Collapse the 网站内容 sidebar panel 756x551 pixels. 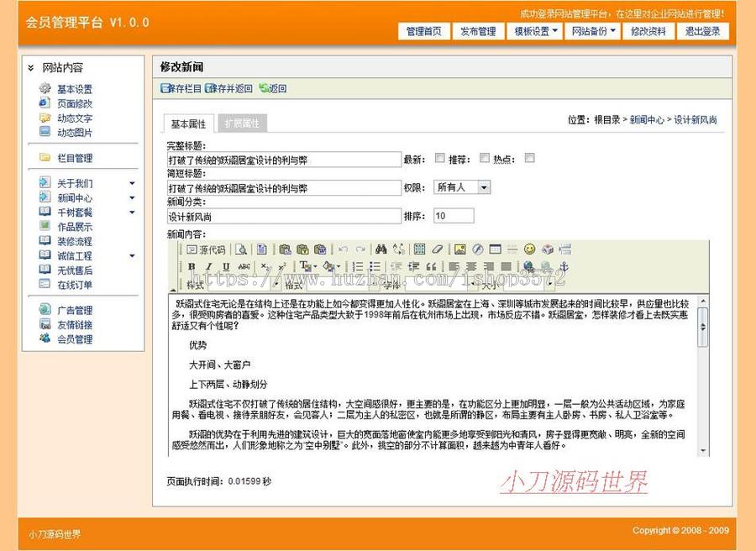[31, 67]
